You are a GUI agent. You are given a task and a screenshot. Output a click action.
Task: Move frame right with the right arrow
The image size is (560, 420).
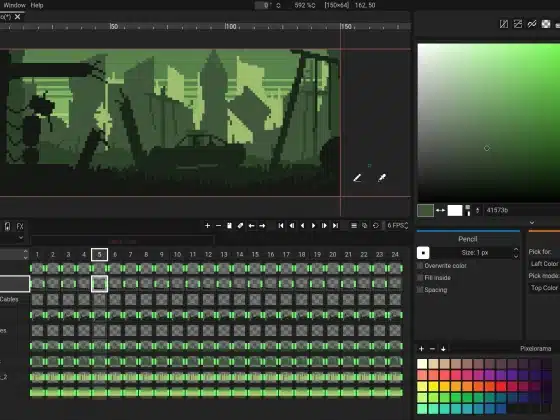[x=262, y=225]
